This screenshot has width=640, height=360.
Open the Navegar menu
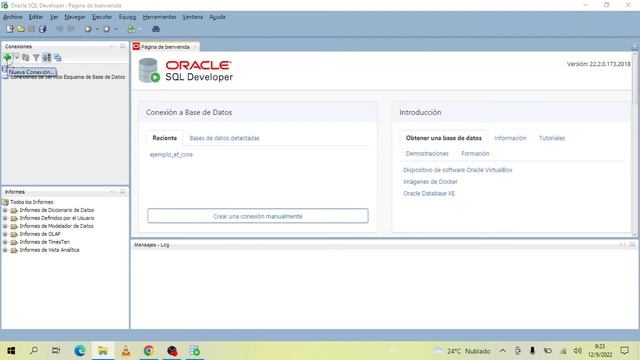click(75, 17)
